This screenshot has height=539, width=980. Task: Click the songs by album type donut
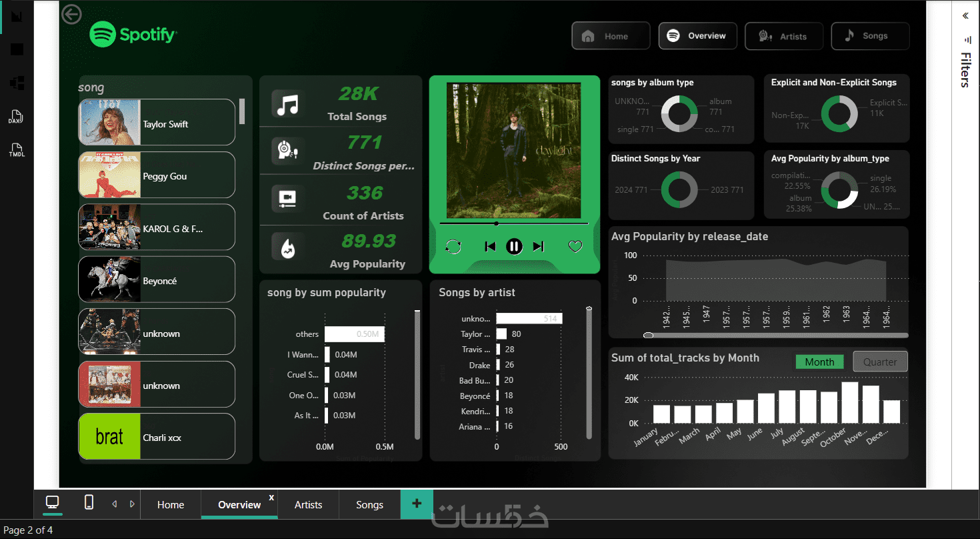679,113
